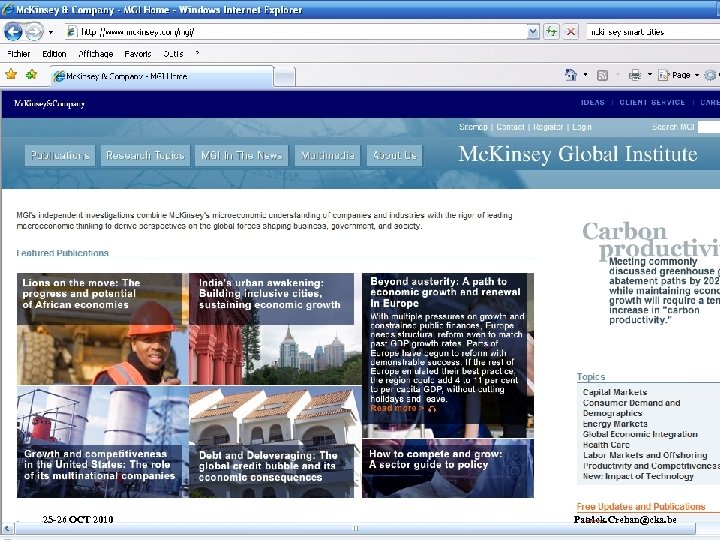Click the Add to Favorites star-plus icon
Image resolution: width=720 pixels, height=540 pixels.
pos(31,74)
